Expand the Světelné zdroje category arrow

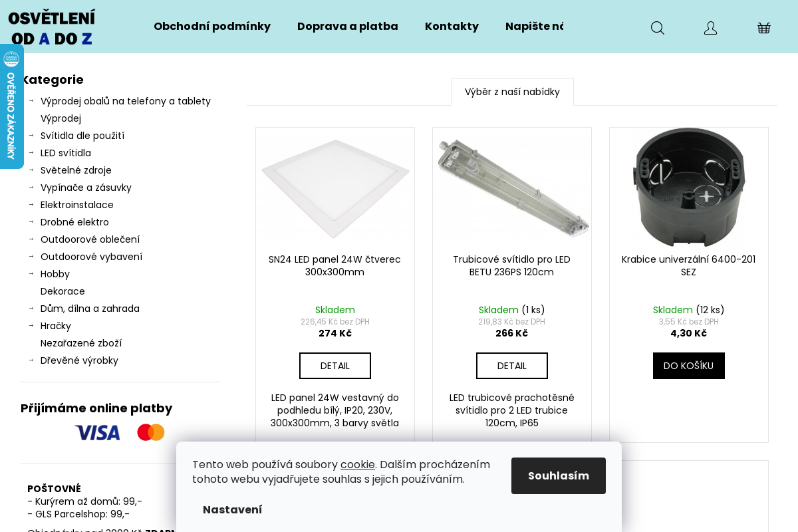click(31, 170)
